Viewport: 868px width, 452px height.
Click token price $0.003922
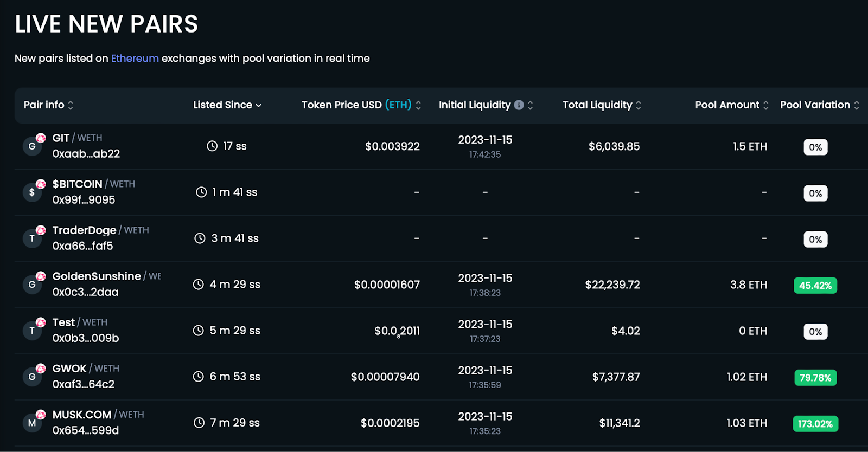(392, 146)
